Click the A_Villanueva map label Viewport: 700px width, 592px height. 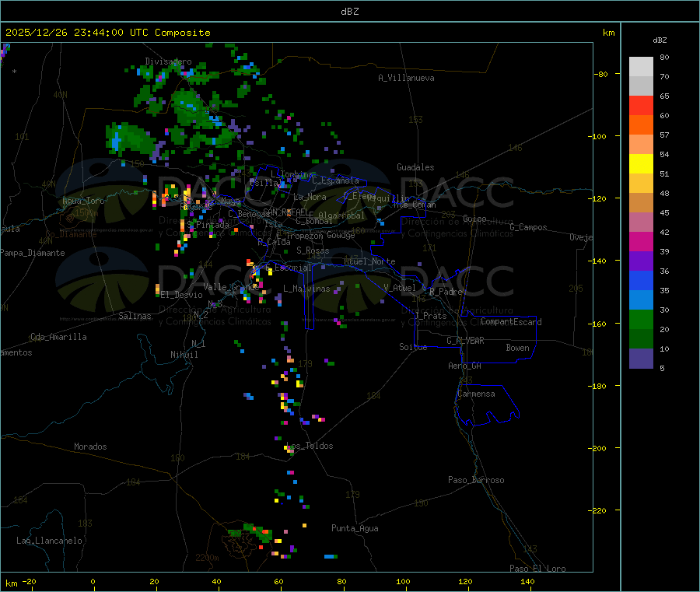pyautogui.click(x=406, y=78)
